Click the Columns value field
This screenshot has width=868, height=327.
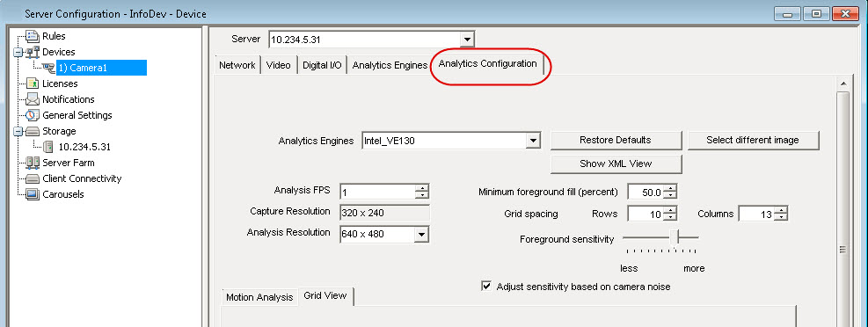click(x=756, y=214)
